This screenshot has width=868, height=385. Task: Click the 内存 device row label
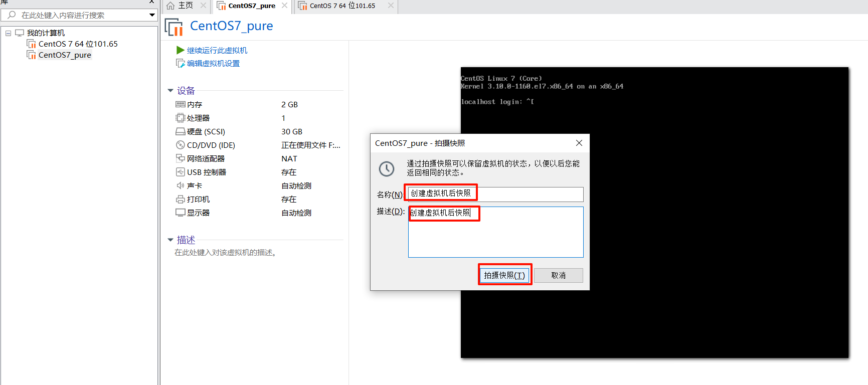pos(195,104)
